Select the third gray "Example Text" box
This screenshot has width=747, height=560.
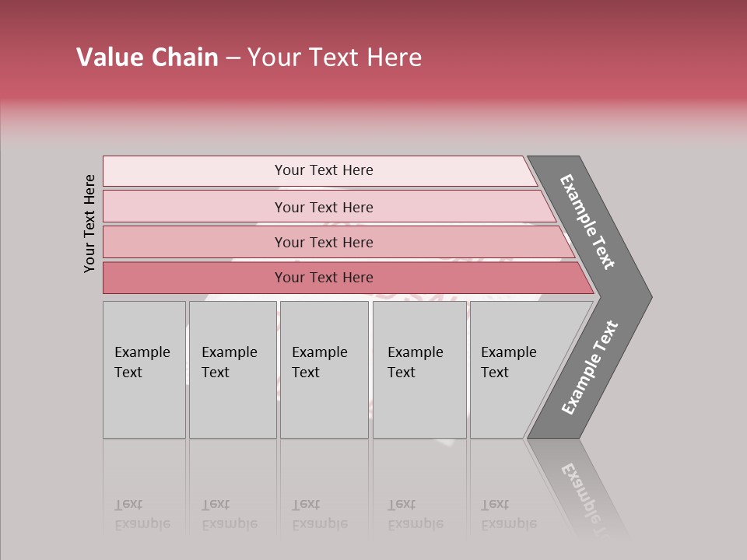click(x=324, y=369)
